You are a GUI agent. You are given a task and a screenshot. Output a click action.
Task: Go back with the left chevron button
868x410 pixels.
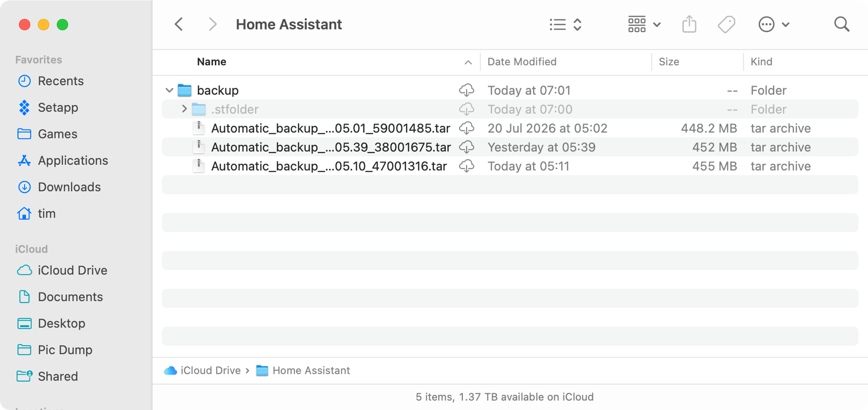(179, 24)
